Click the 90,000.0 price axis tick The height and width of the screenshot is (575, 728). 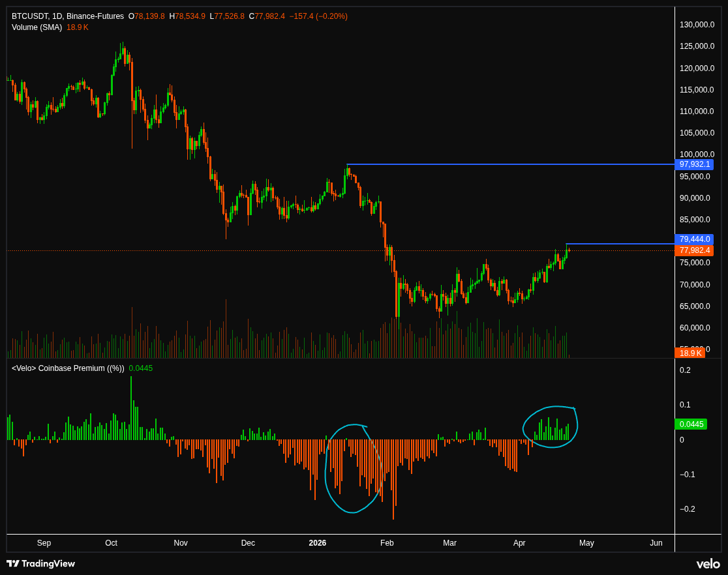coord(695,198)
